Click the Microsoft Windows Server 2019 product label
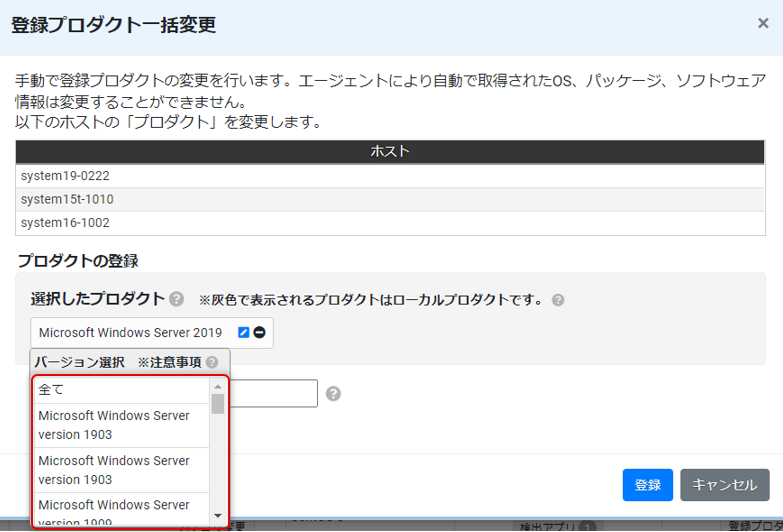 coord(130,333)
